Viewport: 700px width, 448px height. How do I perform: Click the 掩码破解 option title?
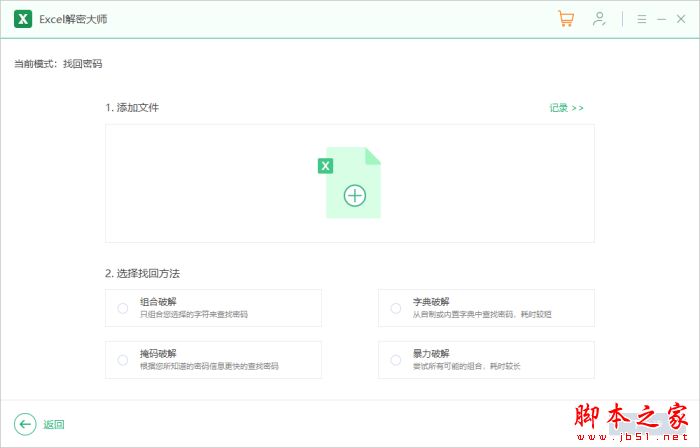158,353
